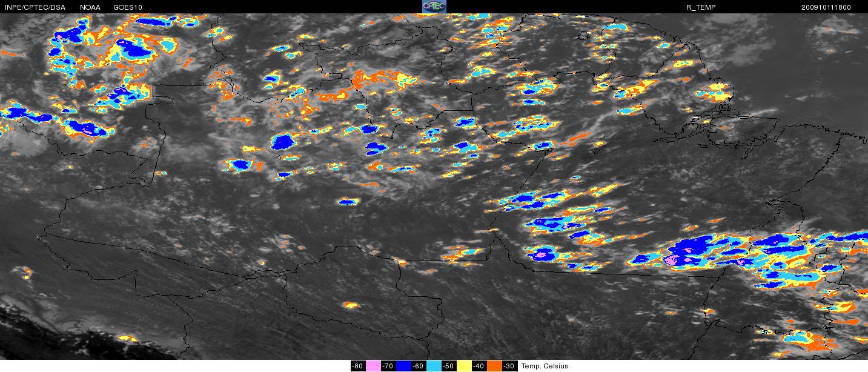The height and width of the screenshot is (372, 868).
Task: Click the NOAA label in the header
Action: click(x=90, y=7)
